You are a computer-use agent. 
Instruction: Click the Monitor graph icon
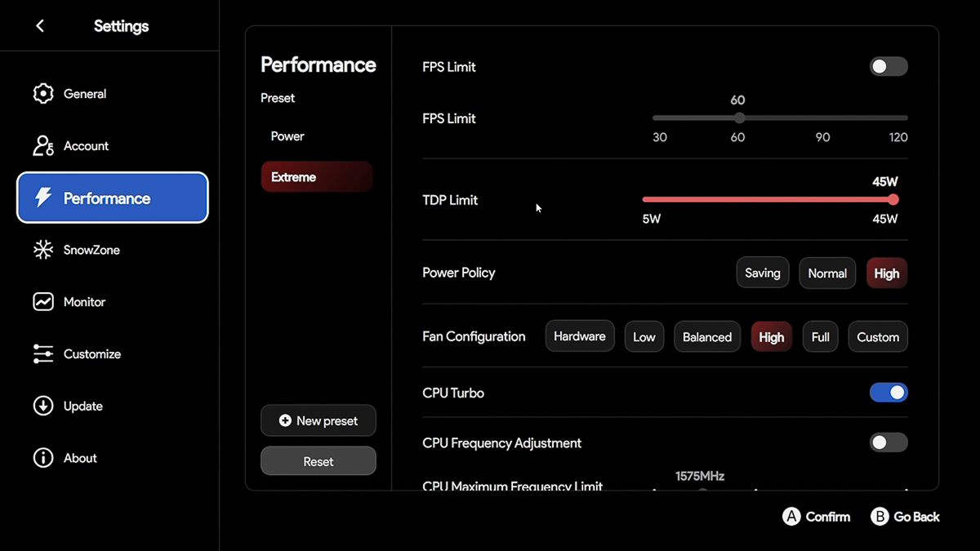point(43,302)
